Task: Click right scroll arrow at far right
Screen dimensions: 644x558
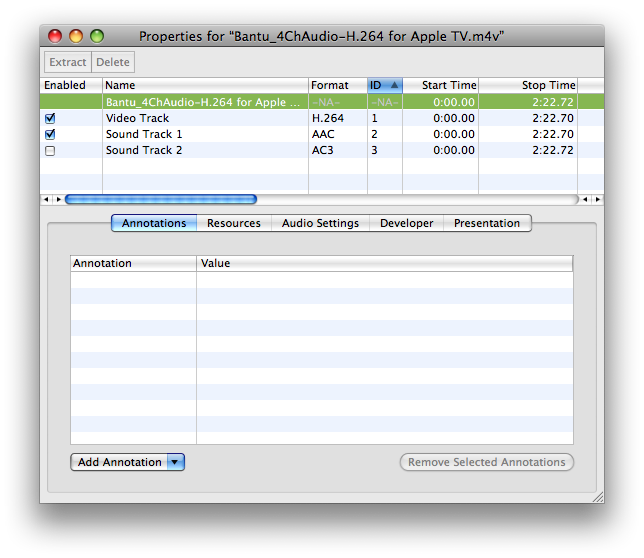Action: click(598, 199)
